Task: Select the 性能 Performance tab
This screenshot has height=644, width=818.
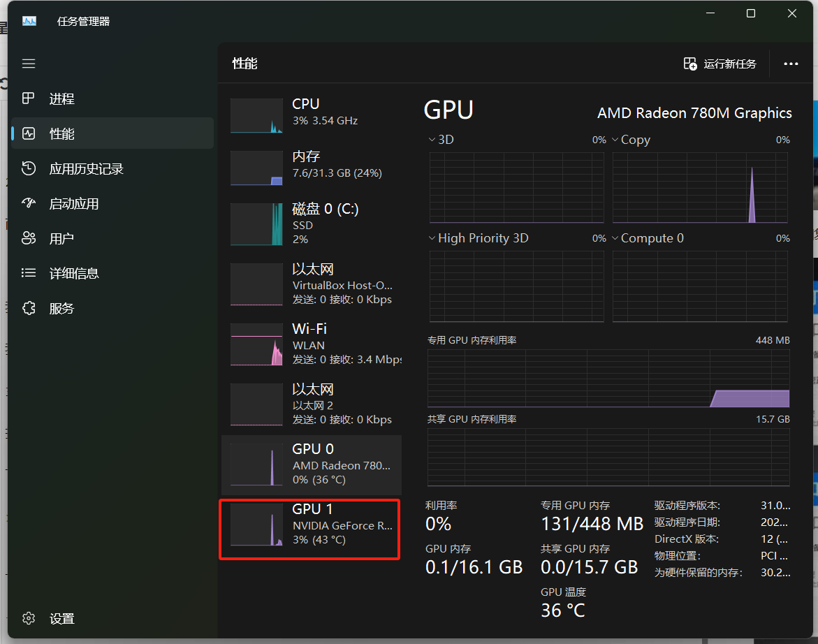Action: click(112, 133)
